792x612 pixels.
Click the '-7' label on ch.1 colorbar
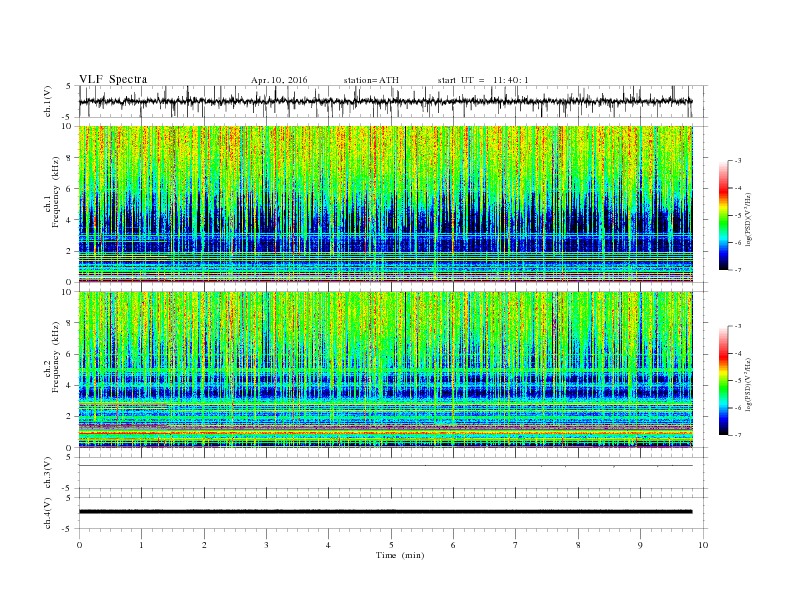pyautogui.click(x=737, y=270)
